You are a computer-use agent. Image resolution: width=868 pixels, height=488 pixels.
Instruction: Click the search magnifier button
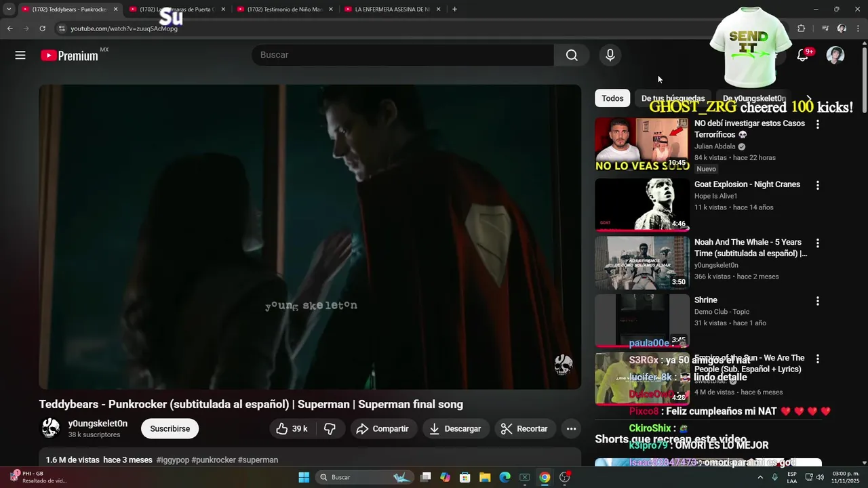(572, 56)
